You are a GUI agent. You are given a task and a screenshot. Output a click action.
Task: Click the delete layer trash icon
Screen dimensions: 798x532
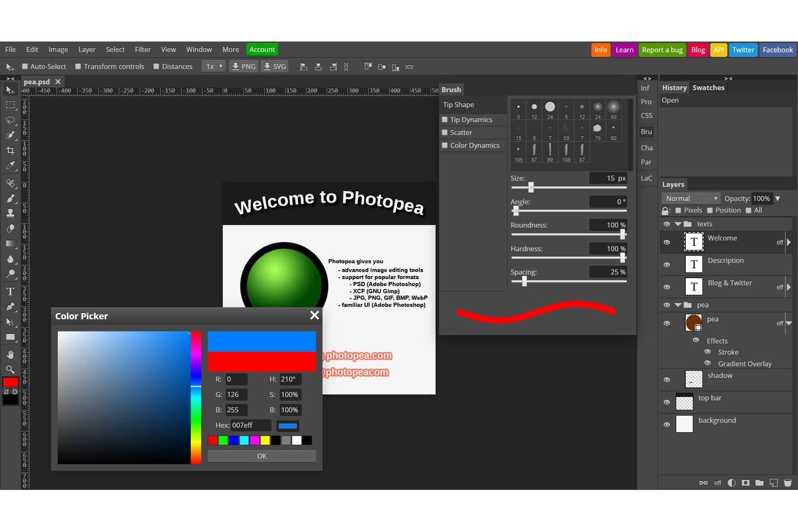click(x=787, y=482)
